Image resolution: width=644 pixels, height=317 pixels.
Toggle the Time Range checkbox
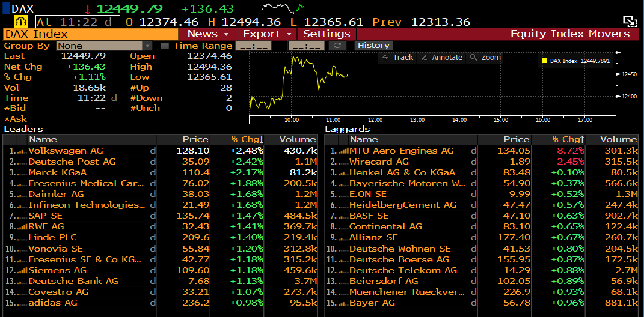pyautogui.click(x=165, y=46)
